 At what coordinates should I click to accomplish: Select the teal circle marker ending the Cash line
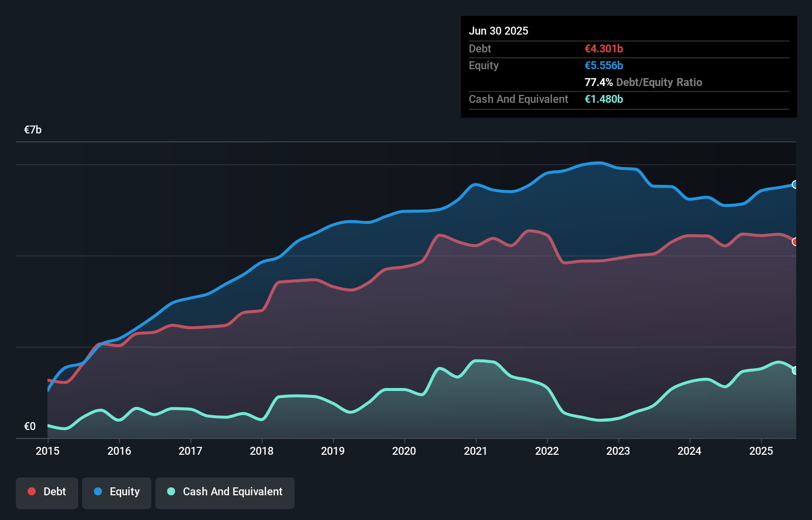click(795, 369)
